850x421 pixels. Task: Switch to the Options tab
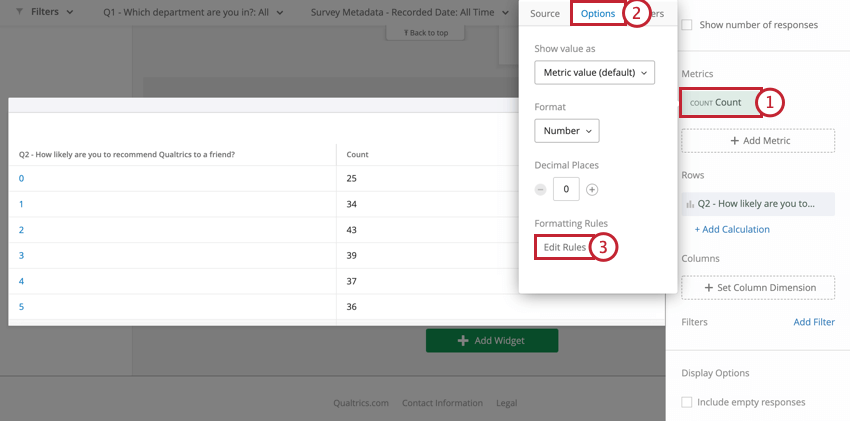coord(598,14)
